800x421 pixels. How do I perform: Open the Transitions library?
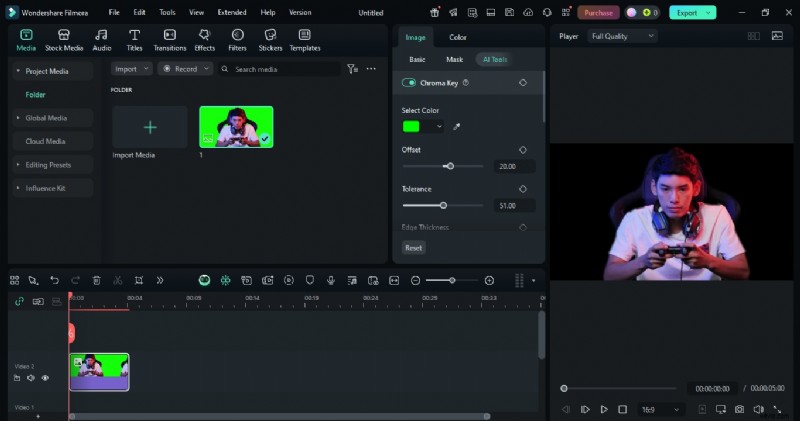click(170, 40)
